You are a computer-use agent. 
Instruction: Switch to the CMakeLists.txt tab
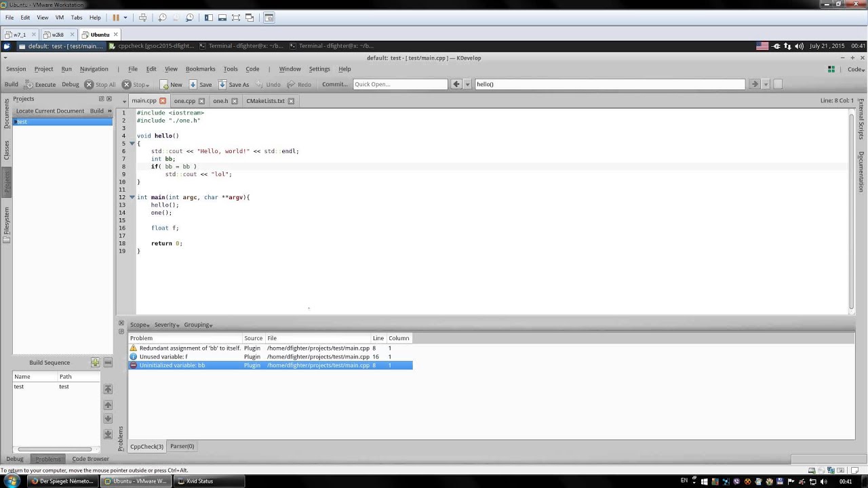coord(265,101)
